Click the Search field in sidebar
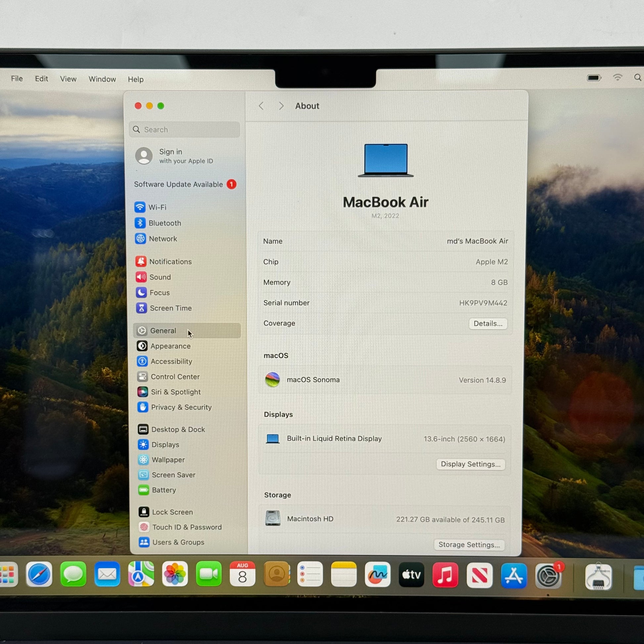 (184, 130)
